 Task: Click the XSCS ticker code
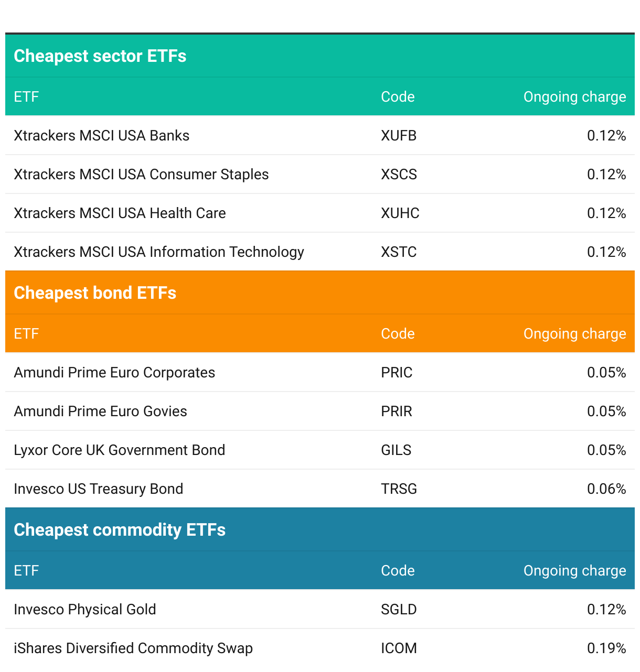point(399,175)
